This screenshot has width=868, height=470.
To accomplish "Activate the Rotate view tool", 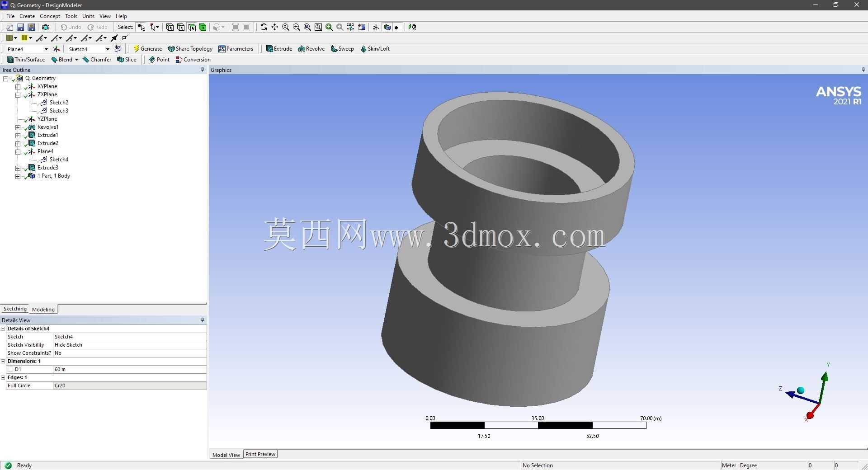I will (x=264, y=27).
